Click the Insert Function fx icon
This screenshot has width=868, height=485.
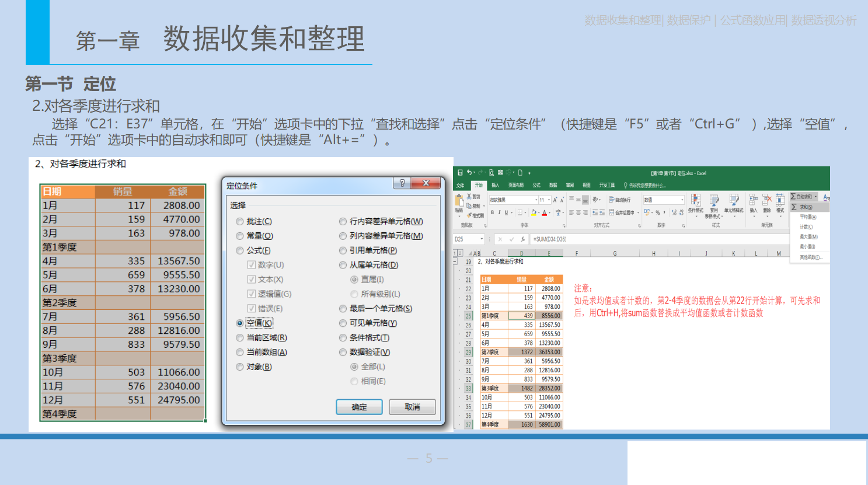(523, 239)
